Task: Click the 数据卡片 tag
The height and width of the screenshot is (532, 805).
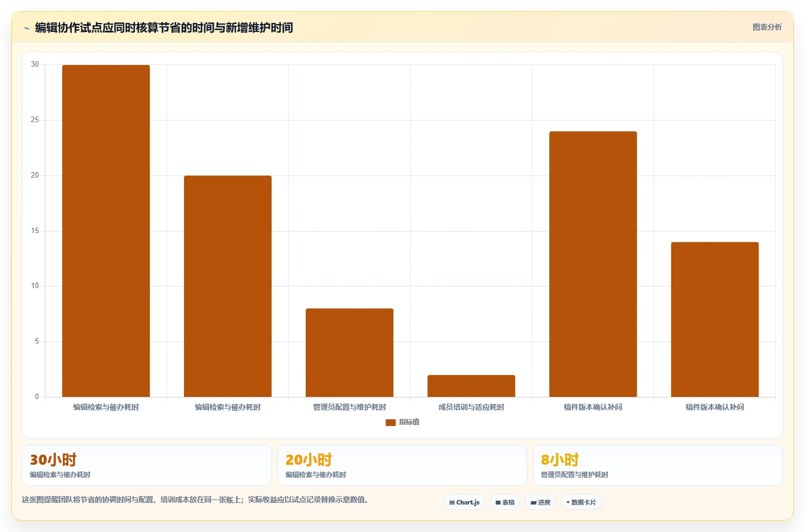Action: (x=581, y=502)
